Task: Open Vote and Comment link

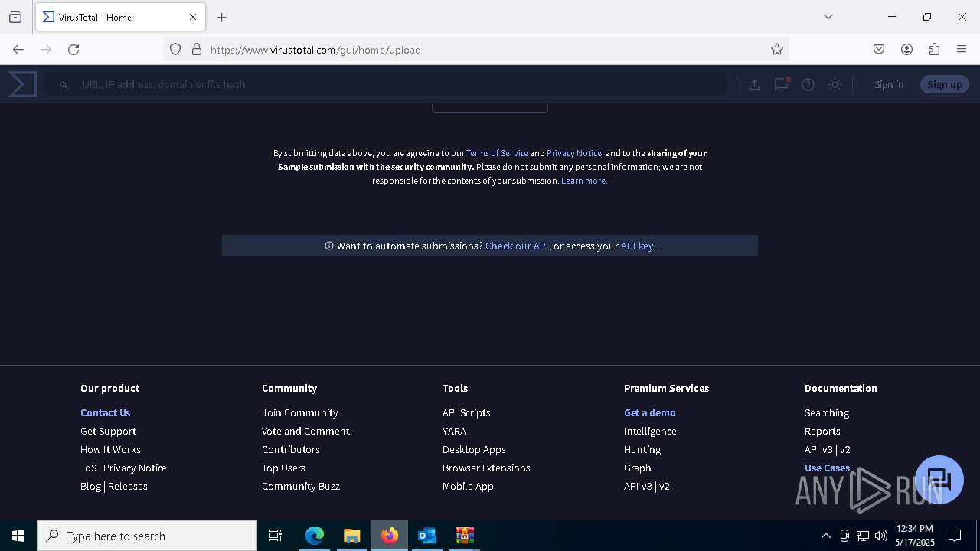Action: click(305, 432)
